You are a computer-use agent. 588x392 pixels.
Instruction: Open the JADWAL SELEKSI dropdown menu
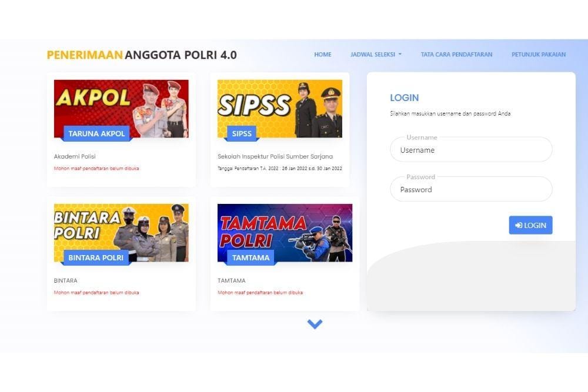pyautogui.click(x=376, y=55)
